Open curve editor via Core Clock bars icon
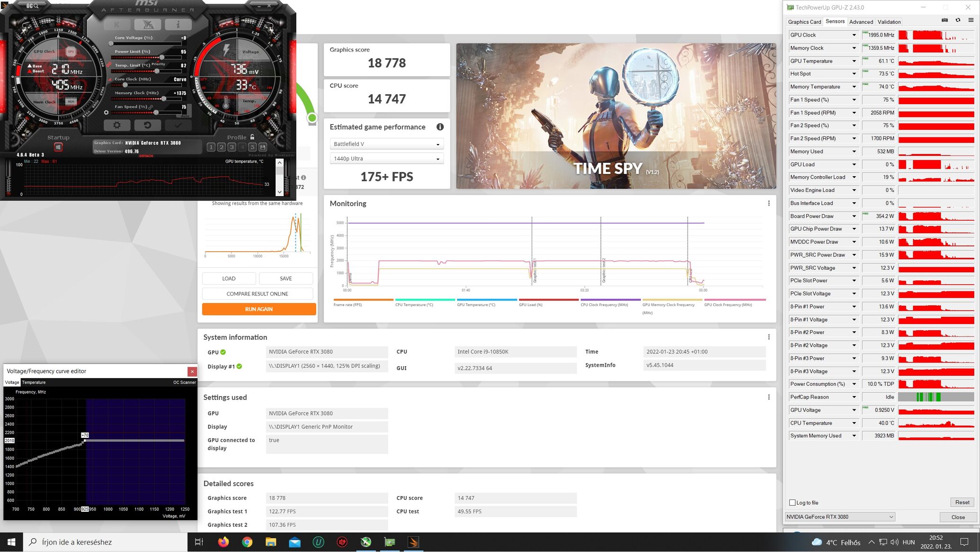Image resolution: width=980 pixels, height=552 pixels. pyautogui.click(x=110, y=79)
